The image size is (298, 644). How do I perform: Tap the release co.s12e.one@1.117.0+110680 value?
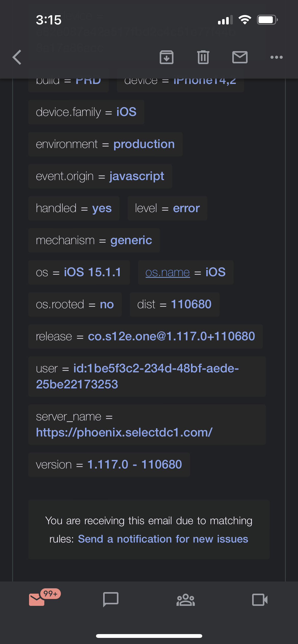click(171, 336)
